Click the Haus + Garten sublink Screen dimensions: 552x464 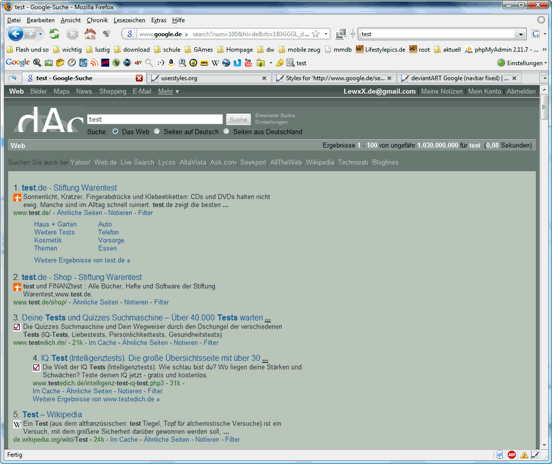pos(55,224)
